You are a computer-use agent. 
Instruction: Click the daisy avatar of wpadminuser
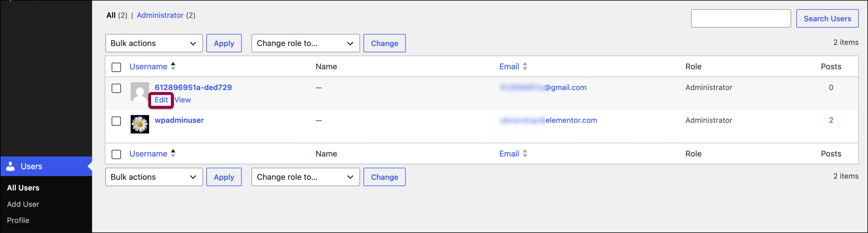coord(140,124)
